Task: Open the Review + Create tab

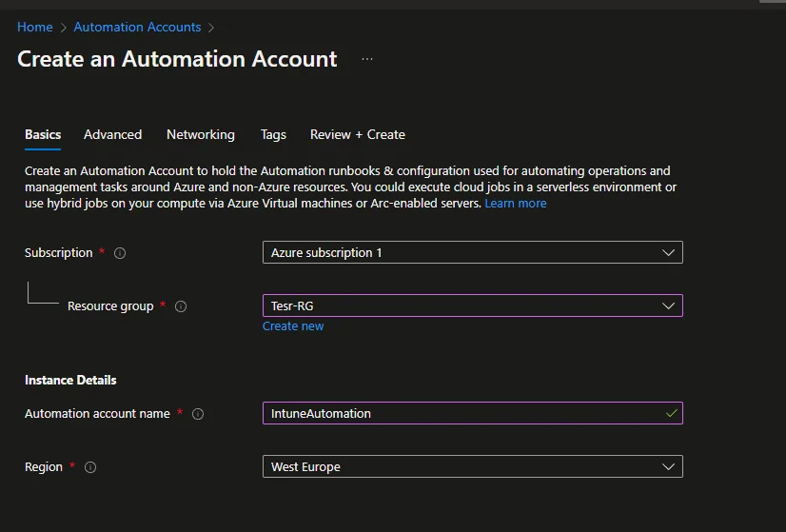Action: coord(358,134)
